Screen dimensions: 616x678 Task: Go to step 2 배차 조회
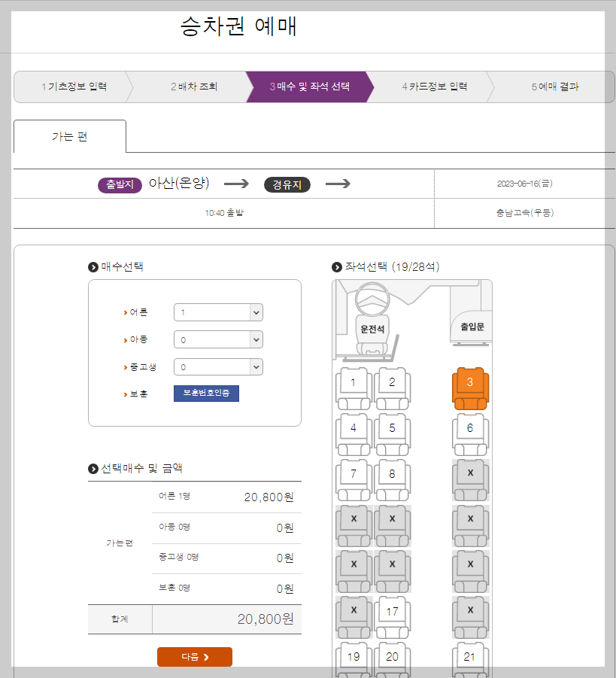[193, 87]
